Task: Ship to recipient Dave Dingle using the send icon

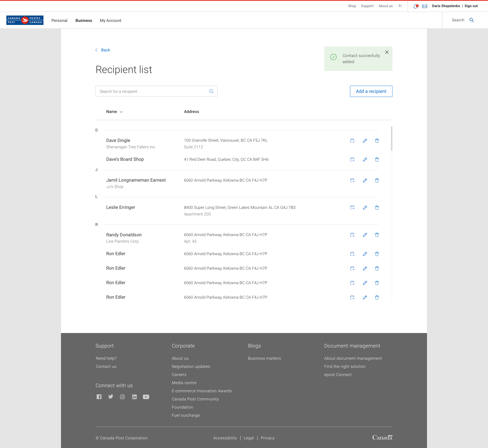Action: (x=352, y=140)
